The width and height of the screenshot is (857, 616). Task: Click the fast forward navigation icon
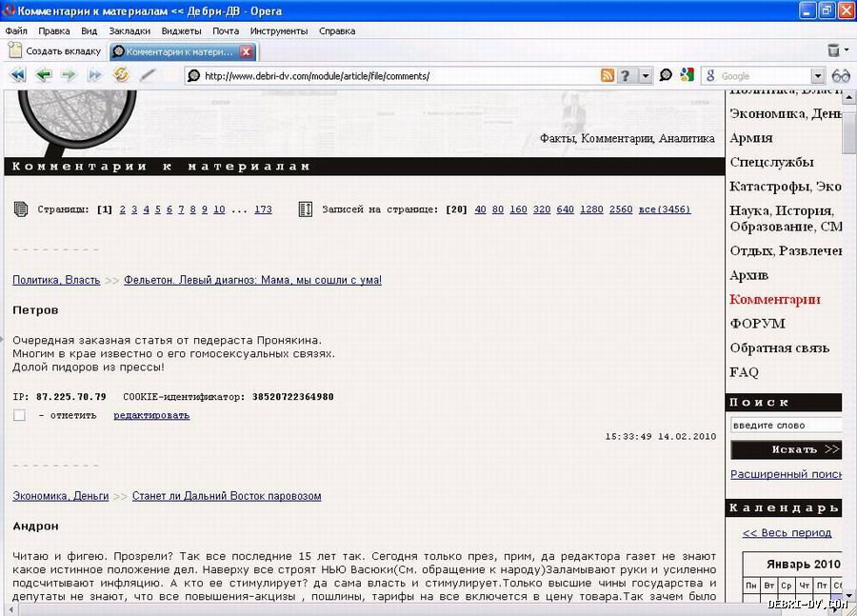(94, 75)
